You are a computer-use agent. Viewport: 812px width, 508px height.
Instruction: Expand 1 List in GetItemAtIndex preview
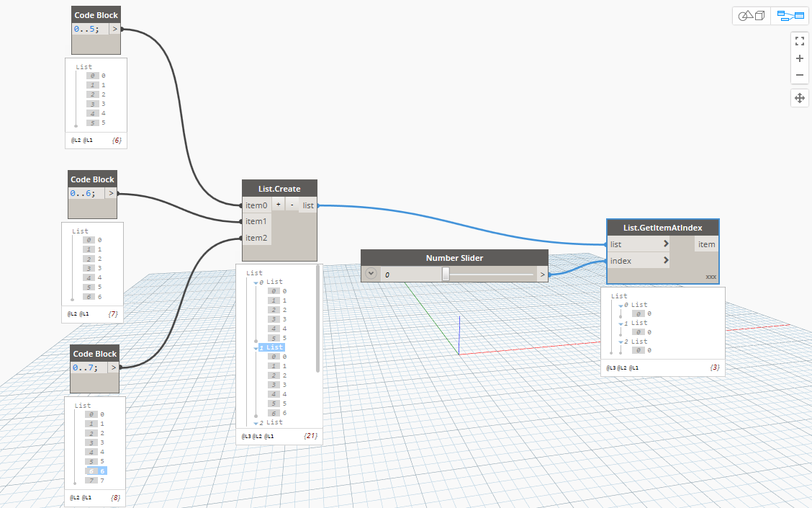(x=621, y=323)
